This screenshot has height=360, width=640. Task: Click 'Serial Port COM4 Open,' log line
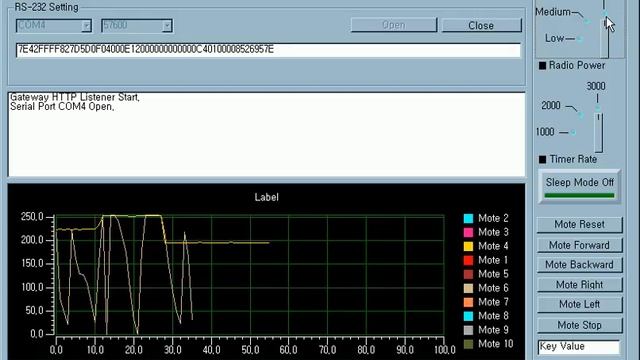pos(62,107)
